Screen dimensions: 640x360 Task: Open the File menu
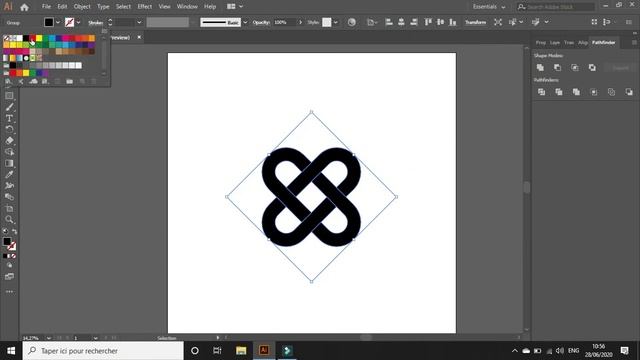(x=46, y=7)
